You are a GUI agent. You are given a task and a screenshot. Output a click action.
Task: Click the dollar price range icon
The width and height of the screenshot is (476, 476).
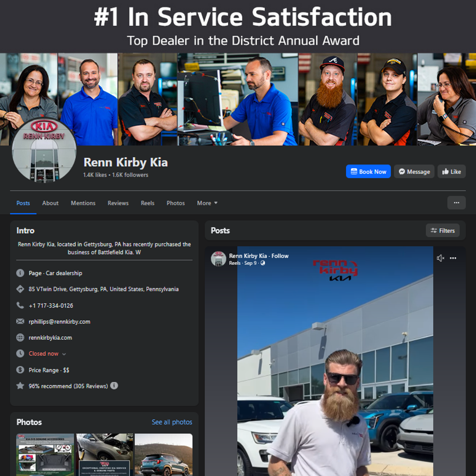point(20,370)
